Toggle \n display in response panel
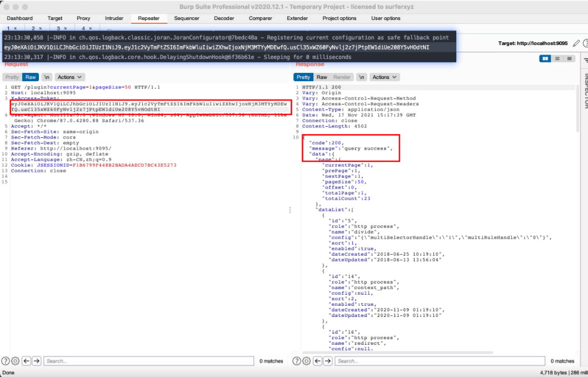588x377 pixels. pos(362,77)
